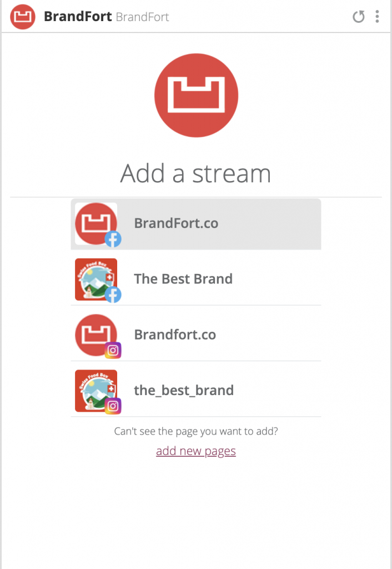This screenshot has width=392, height=569.
Task: Click the BrandFort logo in the header
Action: tap(22, 17)
